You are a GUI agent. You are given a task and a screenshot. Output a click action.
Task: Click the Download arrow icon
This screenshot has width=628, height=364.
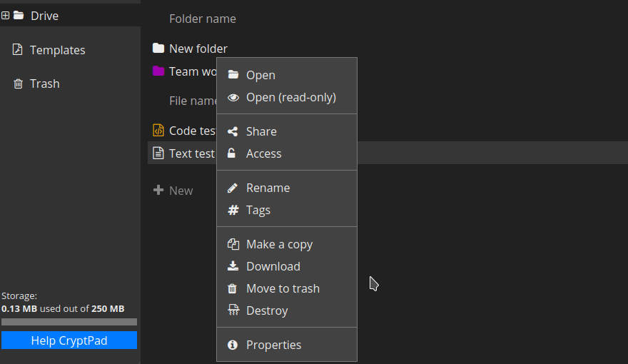coord(233,266)
